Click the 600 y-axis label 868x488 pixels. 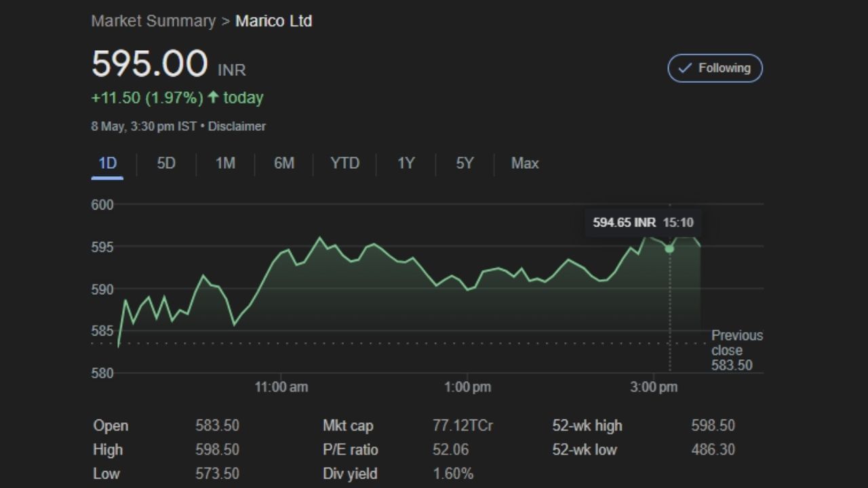click(102, 205)
